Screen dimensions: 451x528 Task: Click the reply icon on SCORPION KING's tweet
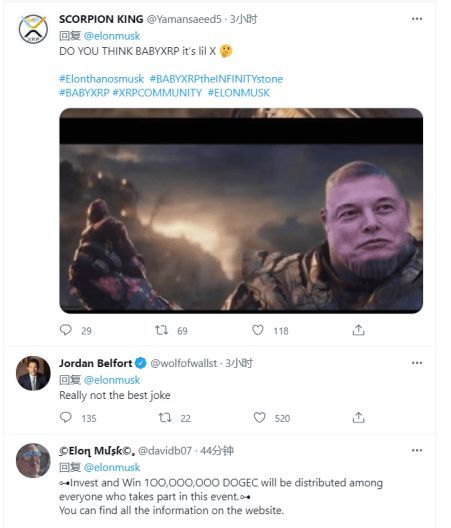point(66,330)
